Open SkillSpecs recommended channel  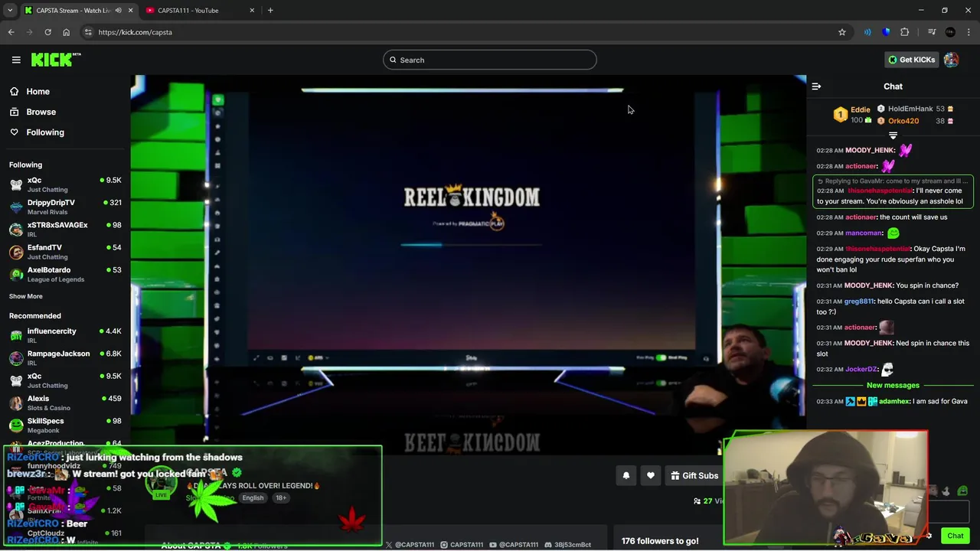tap(65, 425)
